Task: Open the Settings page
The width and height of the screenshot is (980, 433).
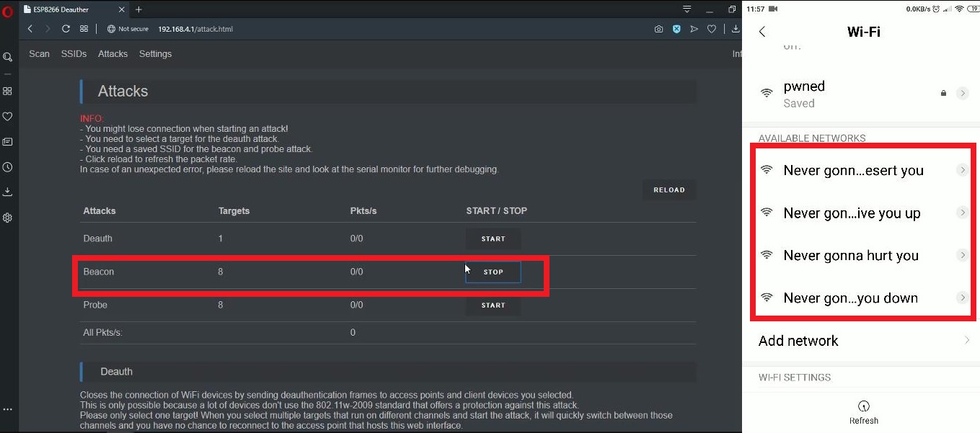Action: [x=155, y=54]
